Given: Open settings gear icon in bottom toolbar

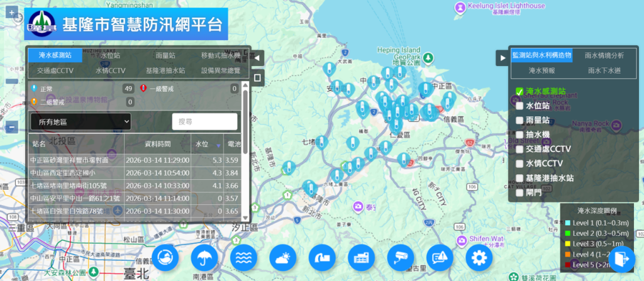Looking at the screenshot, I should pyautogui.click(x=479, y=258).
